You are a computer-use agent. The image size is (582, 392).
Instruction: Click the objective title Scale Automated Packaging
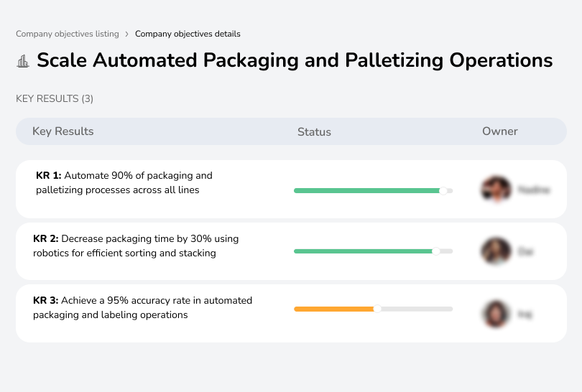pyautogui.click(x=295, y=60)
